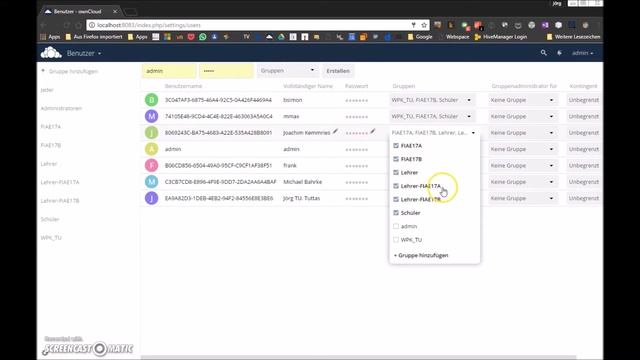640x360 pixels.
Task: Select Schüler group in sidebar
Action: pos(50,219)
